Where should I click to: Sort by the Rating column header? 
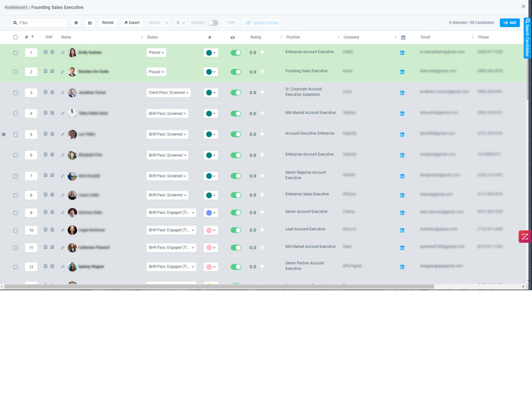tap(256, 37)
